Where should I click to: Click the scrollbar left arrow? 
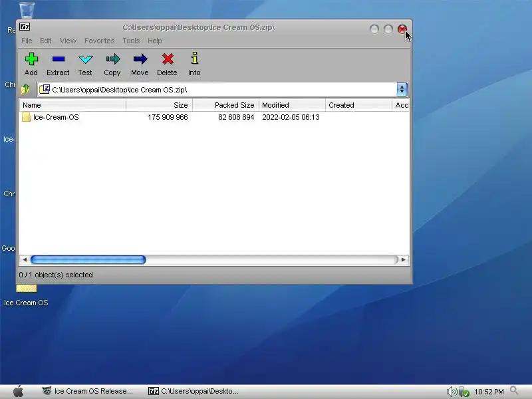point(25,259)
